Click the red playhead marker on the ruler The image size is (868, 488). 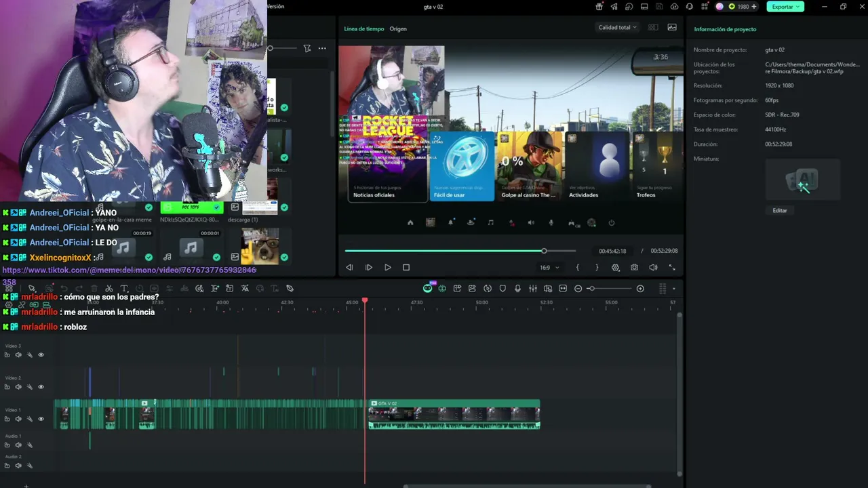(x=365, y=300)
